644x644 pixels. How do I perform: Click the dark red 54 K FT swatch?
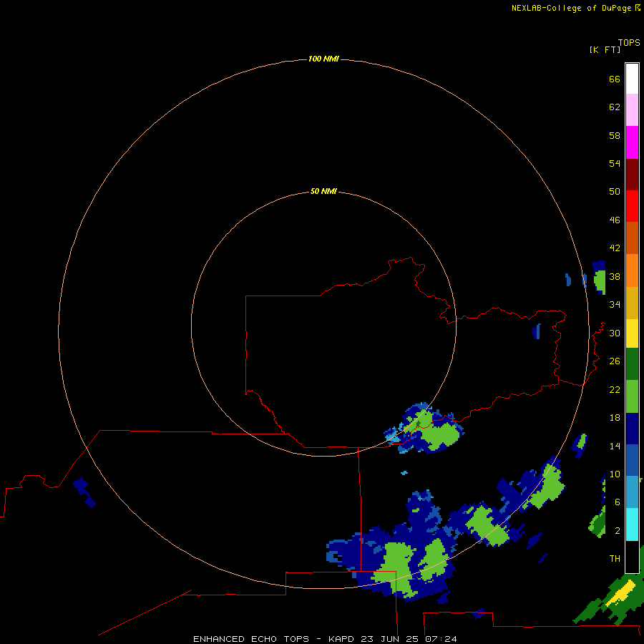click(632, 174)
